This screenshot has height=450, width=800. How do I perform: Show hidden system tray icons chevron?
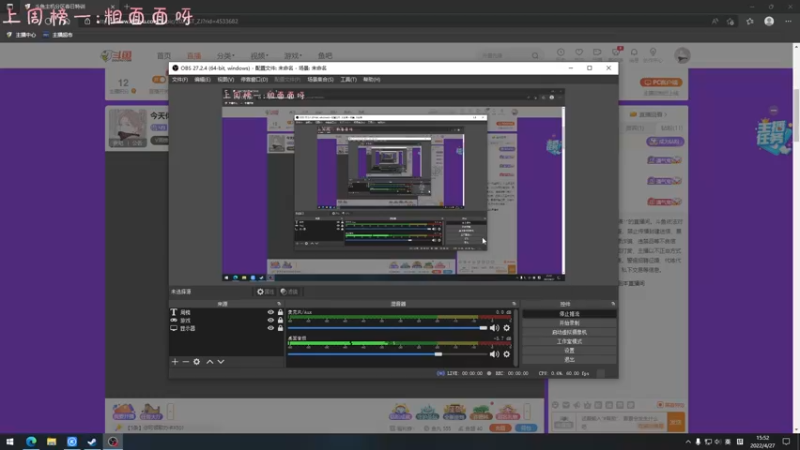pos(688,442)
